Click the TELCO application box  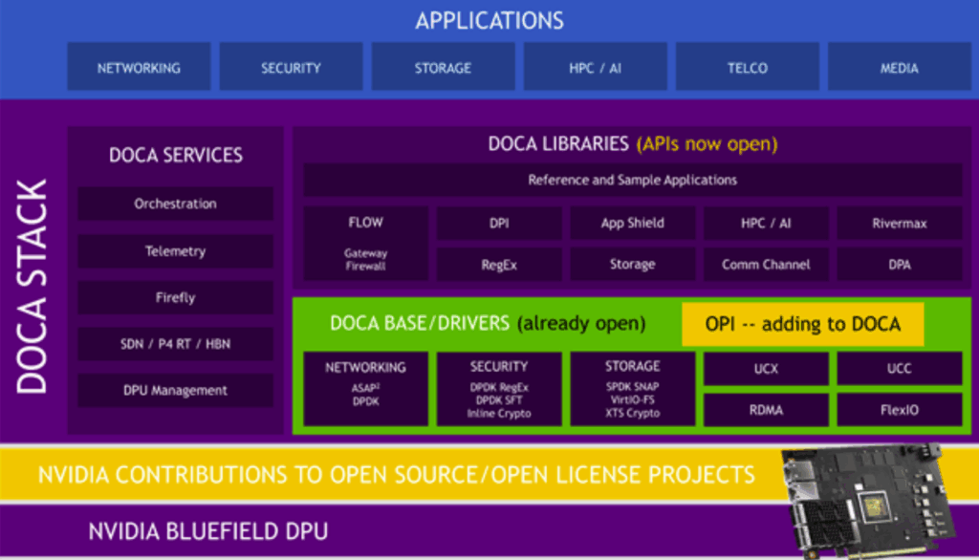pos(746,68)
